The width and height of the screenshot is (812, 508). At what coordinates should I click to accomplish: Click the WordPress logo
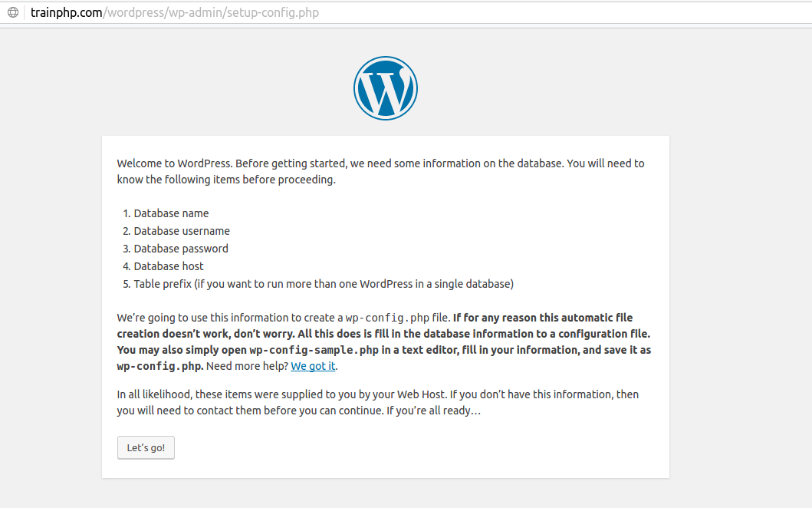(385, 87)
